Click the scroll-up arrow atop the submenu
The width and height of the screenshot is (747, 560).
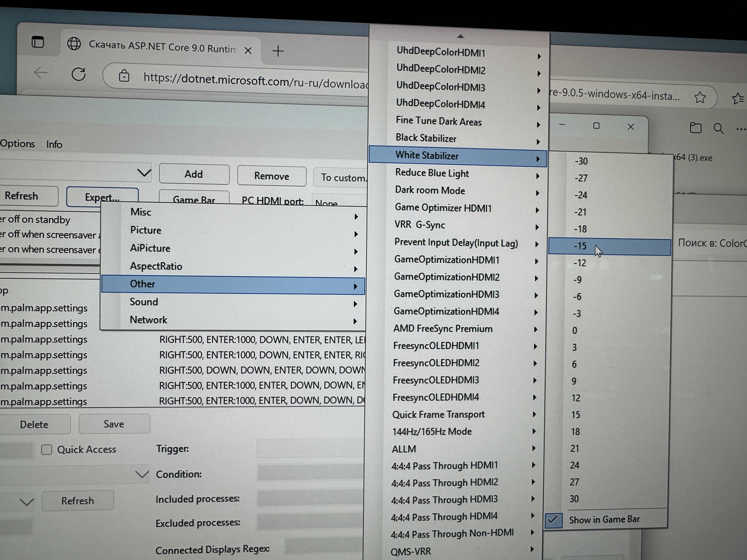(x=460, y=36)
